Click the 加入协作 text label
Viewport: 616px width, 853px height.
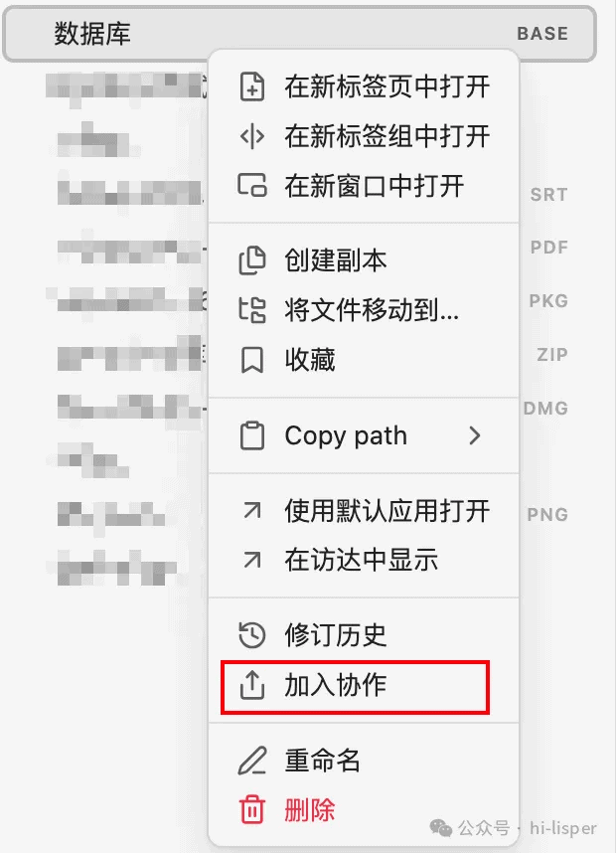pyautogui.click(x=336, y=684)
